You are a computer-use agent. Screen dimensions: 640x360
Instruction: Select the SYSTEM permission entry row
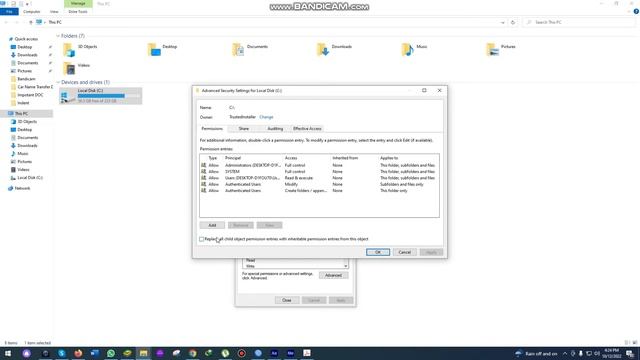[319, 172]
